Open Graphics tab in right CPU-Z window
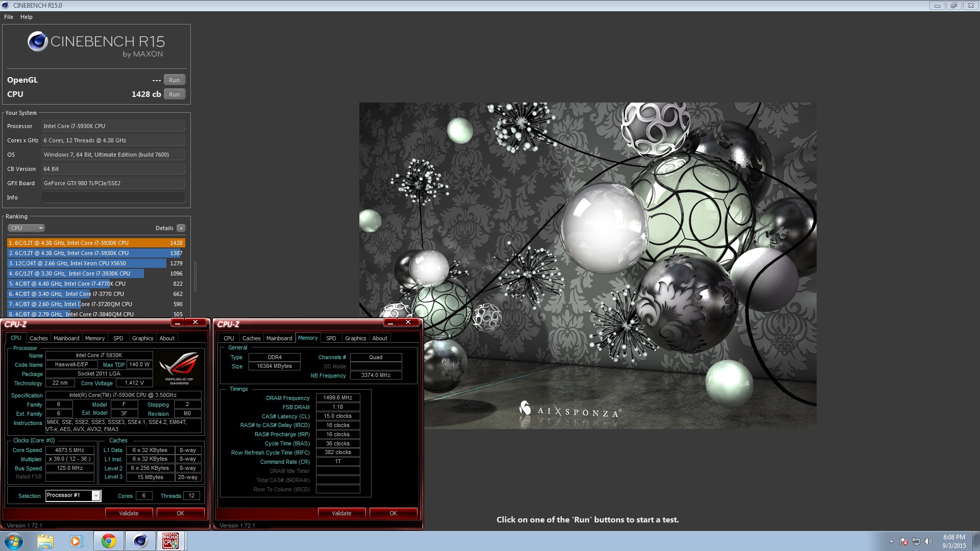980x551 pixels. click(x=356, y=338)
